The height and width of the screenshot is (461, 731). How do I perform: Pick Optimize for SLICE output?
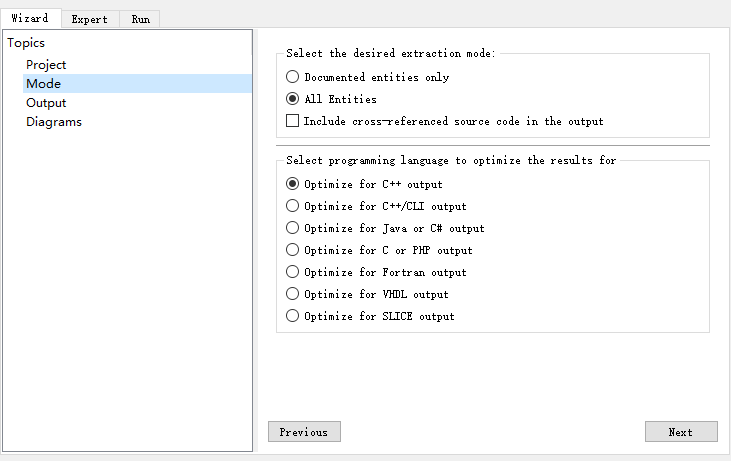pos(293,316)
